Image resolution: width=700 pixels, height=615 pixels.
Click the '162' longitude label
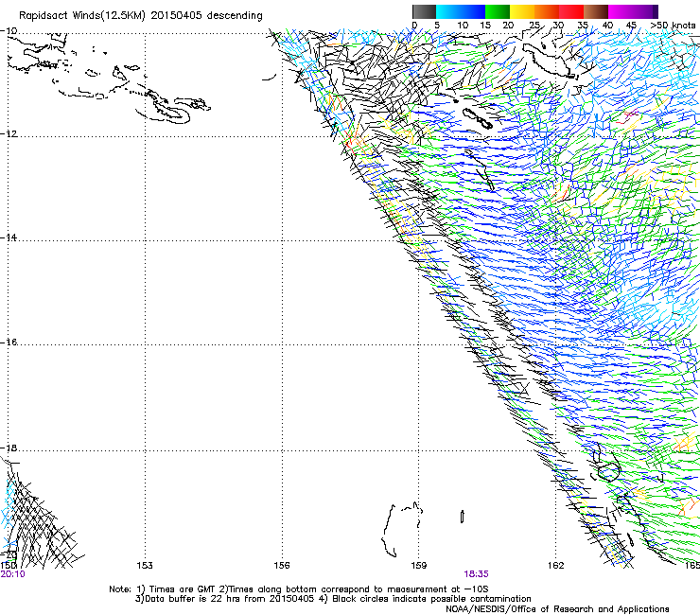pyautogui.click(x=556, y=566)
